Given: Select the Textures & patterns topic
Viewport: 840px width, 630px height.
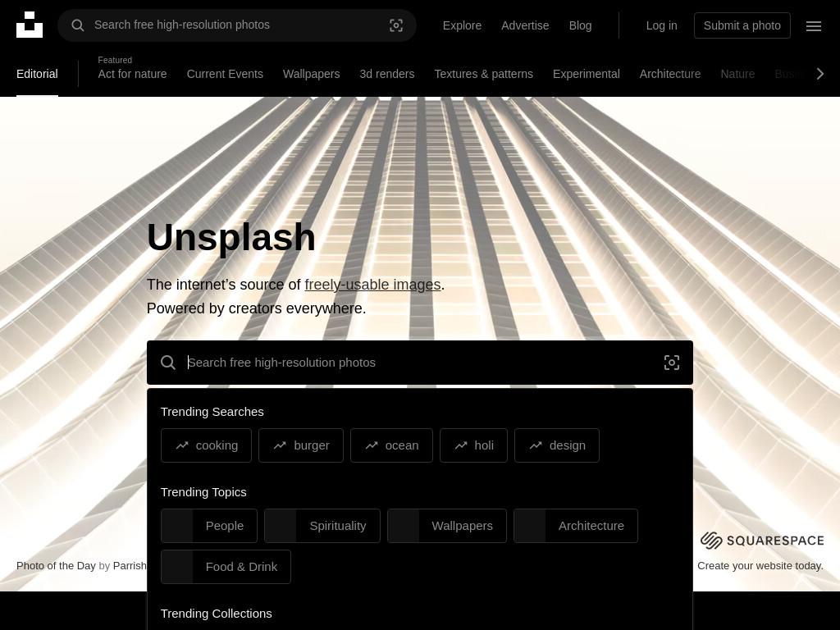Looking at the screenshot, I should click(484, 74).
